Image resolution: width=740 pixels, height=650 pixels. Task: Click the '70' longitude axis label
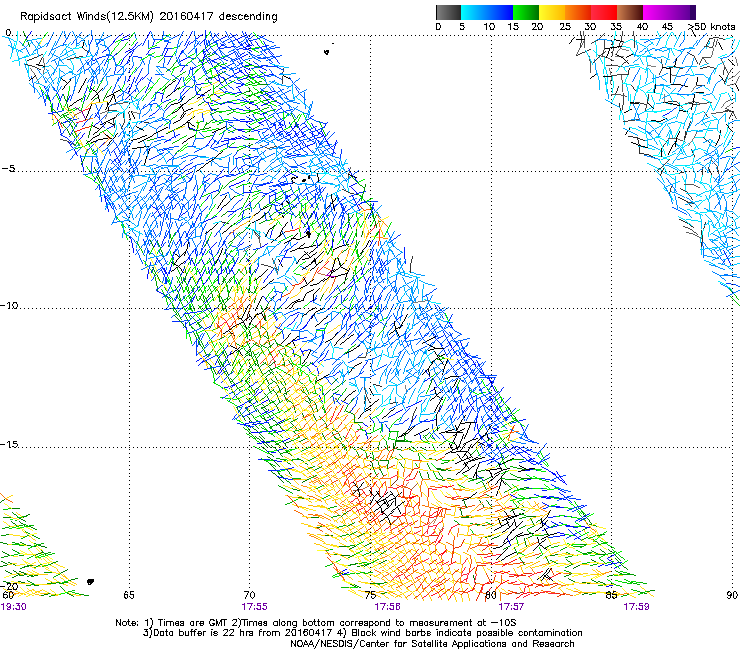[x=249, y=595]
